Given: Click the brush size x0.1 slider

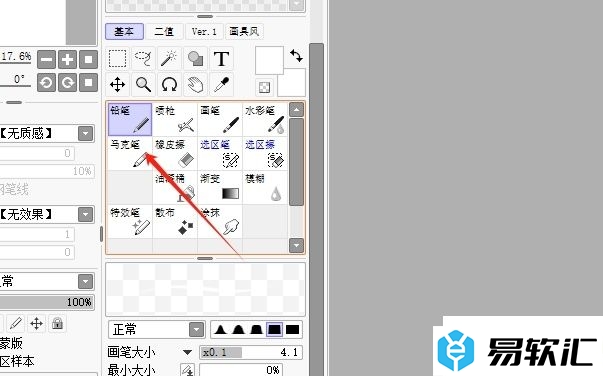Looking at the screenshot, I should coord(251,352).
